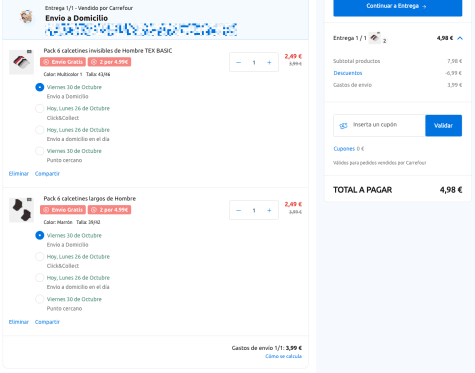Focus the Inserta un cupón field

click(379, 126)
